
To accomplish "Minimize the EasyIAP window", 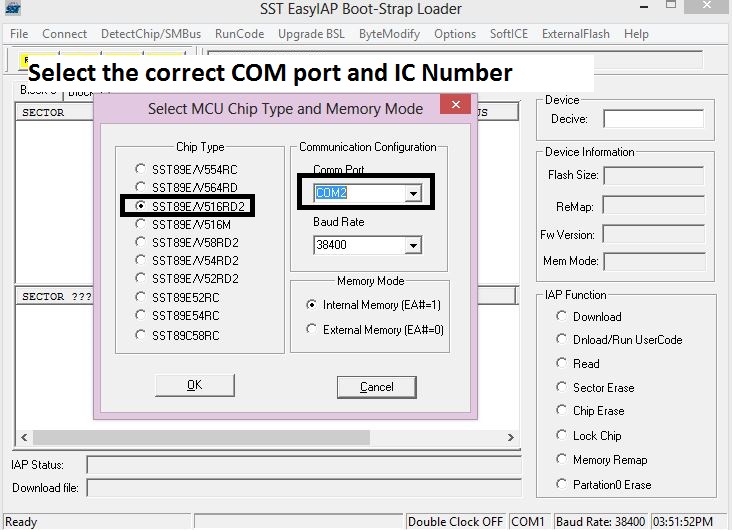I will 643,7.
